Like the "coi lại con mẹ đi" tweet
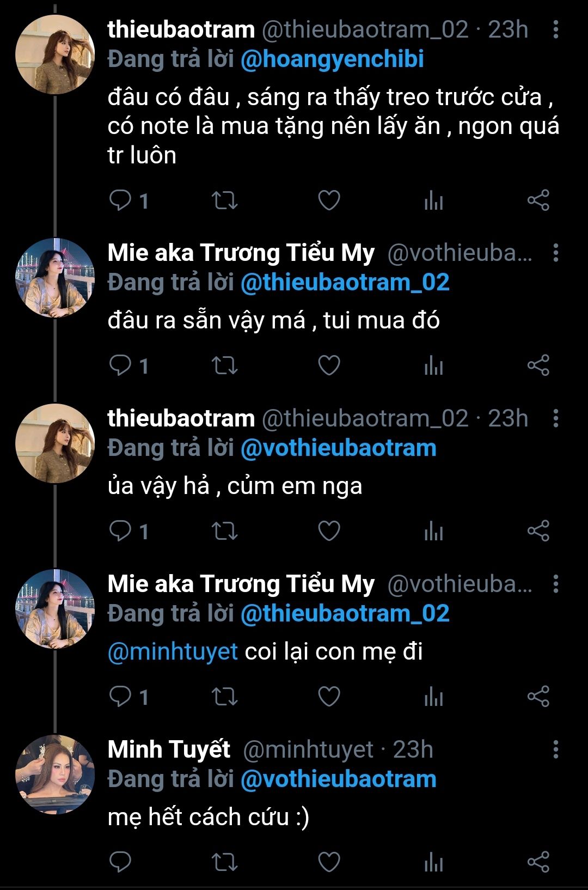This screenshot has height=890, width=588. pos(329,696)
